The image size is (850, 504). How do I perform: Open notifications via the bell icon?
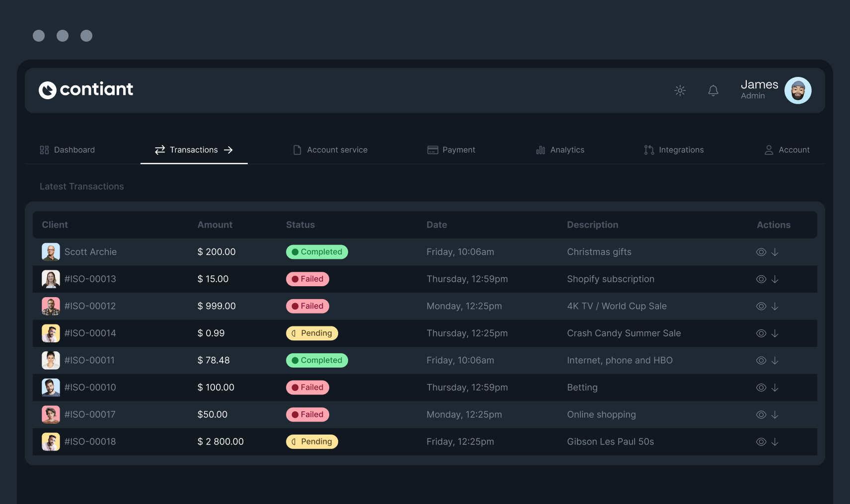click(x=713, y=90)
